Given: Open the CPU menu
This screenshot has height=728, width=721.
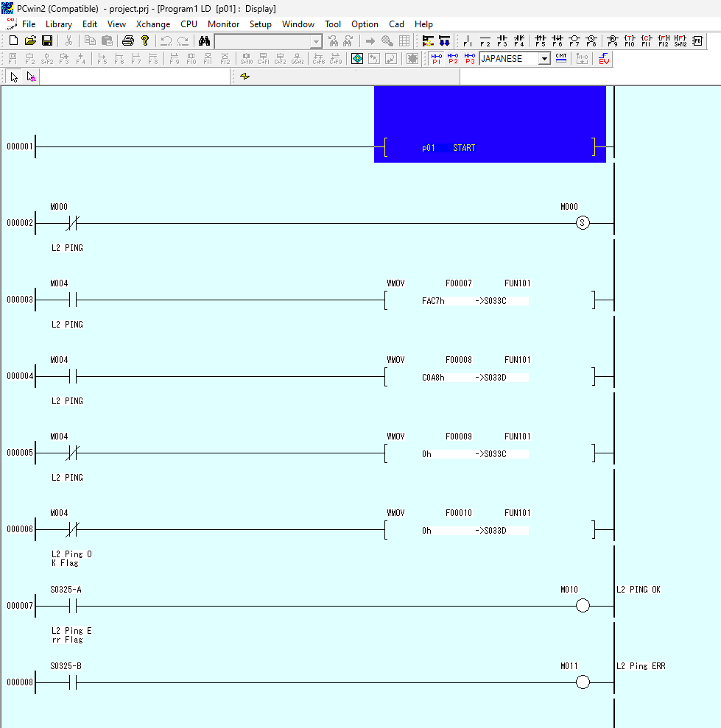Looking at the screenshot, I should pyautogui.click(x=189, y=24).
